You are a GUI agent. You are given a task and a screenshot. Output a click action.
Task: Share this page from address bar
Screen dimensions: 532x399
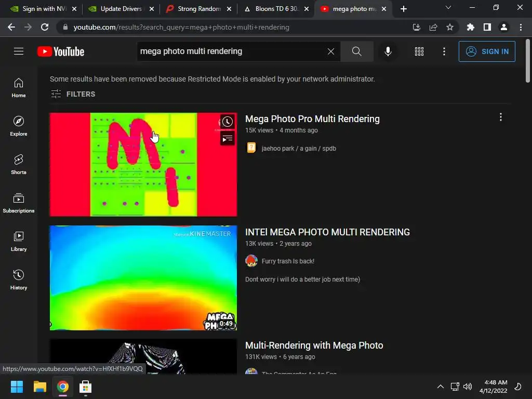[433, 27]
